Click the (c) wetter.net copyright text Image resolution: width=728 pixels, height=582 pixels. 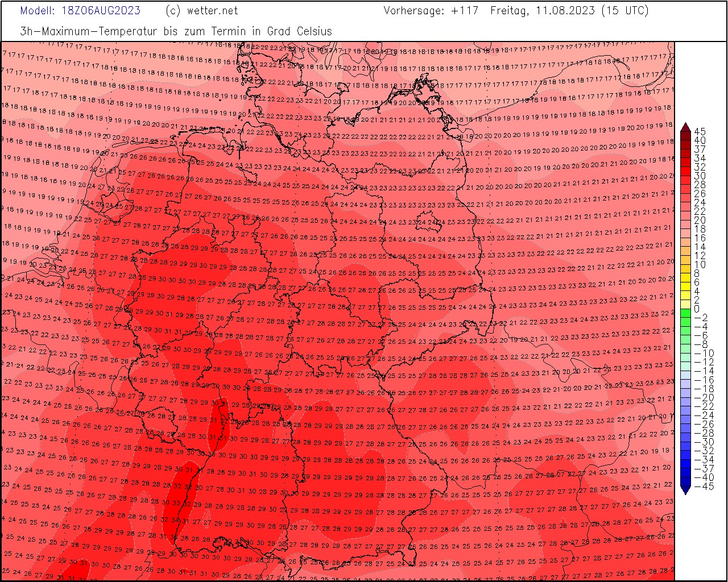pos(201,11)
